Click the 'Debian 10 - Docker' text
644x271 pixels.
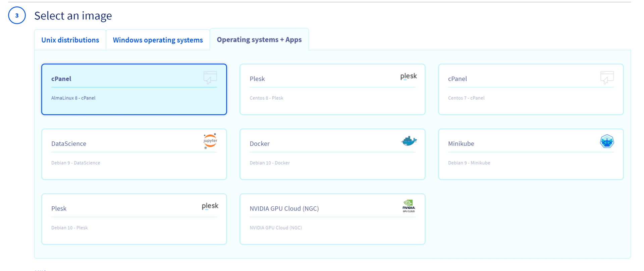(x=270, y=163)
